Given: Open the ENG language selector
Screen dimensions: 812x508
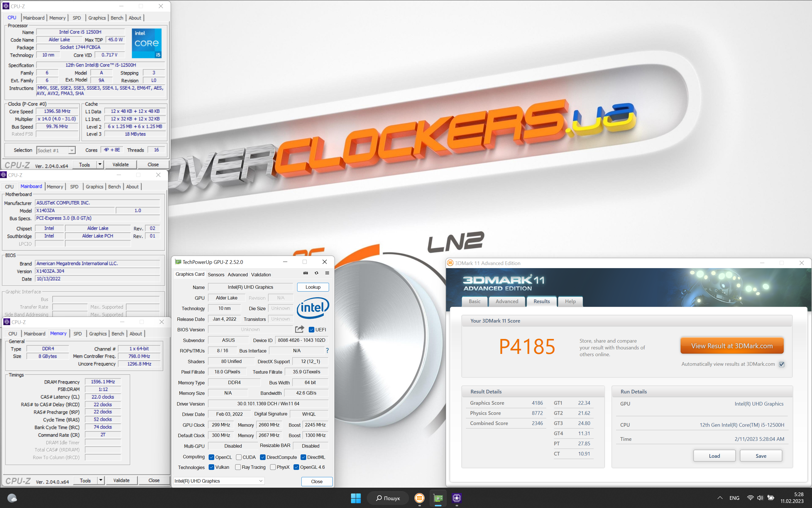Looking at the screenshot, I should pyautogui.click(x=734, y=498).
